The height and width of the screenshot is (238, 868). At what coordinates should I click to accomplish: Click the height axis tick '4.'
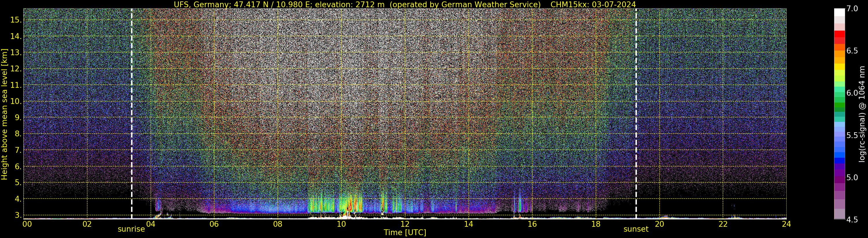tap(18, 199)
